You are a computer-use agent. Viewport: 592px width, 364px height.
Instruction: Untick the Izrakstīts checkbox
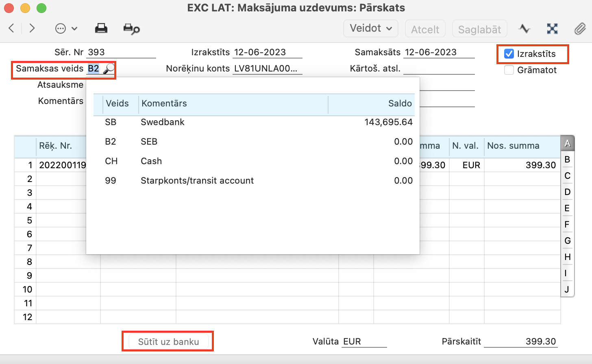(x=509, y=54)
